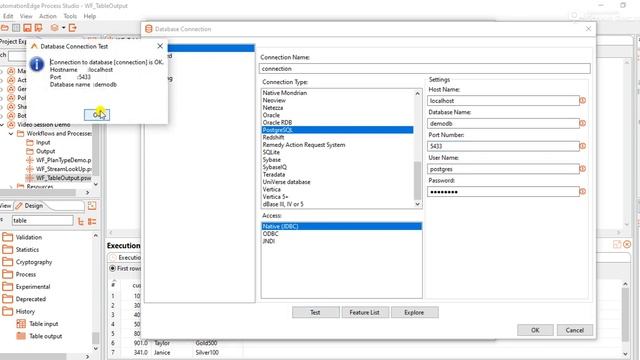
Task: Click the Test button in Database Connection
Action: [316, 312]
